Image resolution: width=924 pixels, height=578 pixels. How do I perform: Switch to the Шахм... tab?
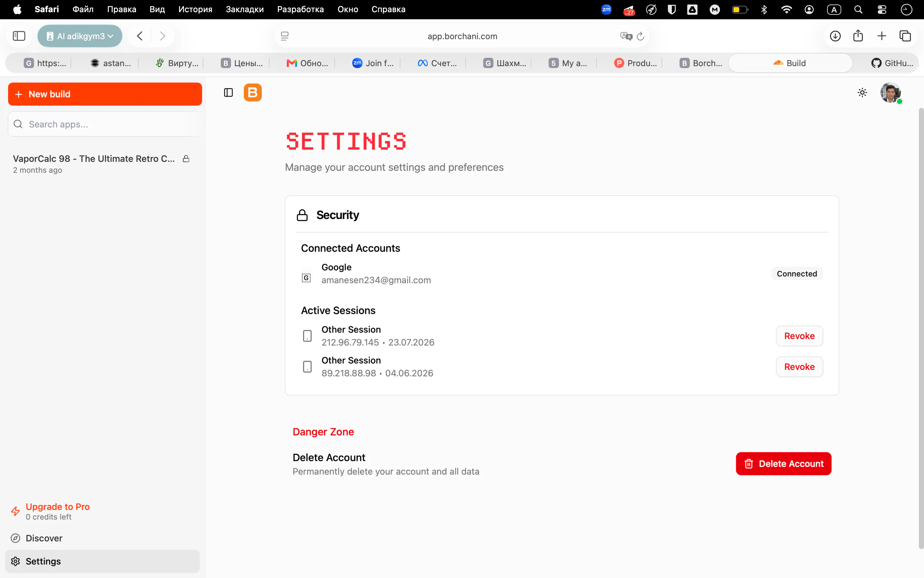pyautogui.click(x=504, y=63)
